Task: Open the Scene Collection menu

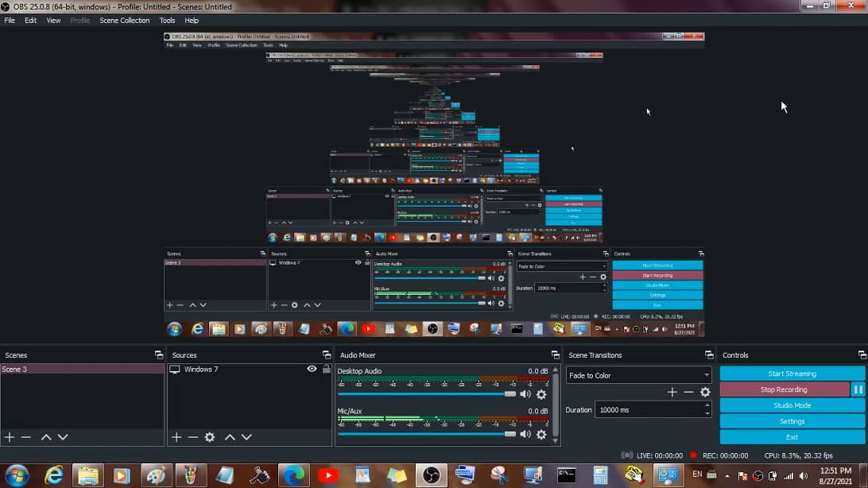Action: [x=125, y=21]
